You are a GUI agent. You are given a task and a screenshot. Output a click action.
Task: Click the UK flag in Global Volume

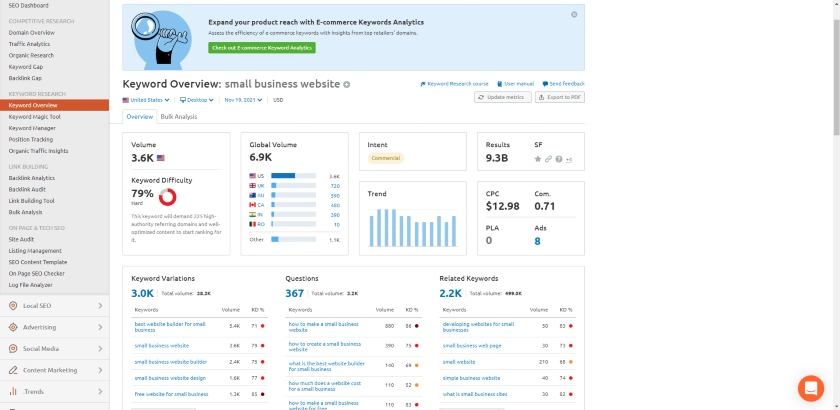click(253, 185)
